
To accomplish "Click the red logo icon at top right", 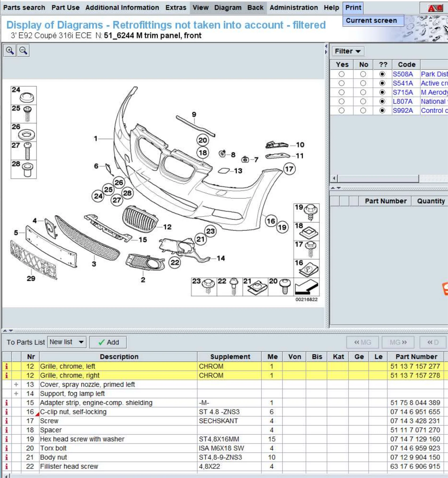I will (435, 8).
